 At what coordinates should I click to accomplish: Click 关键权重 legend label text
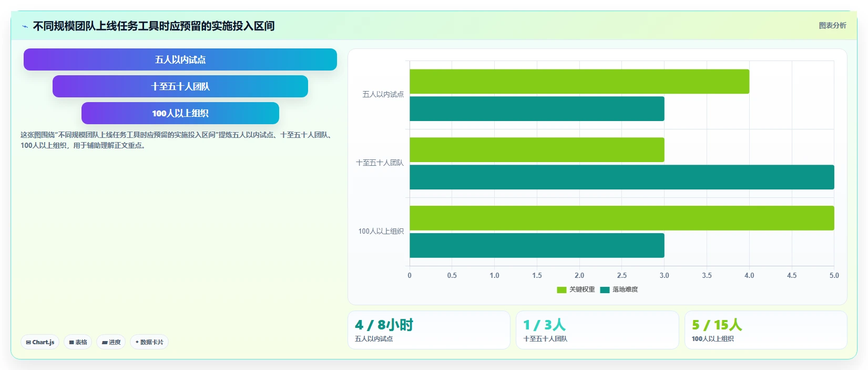[x=582, y=289]
